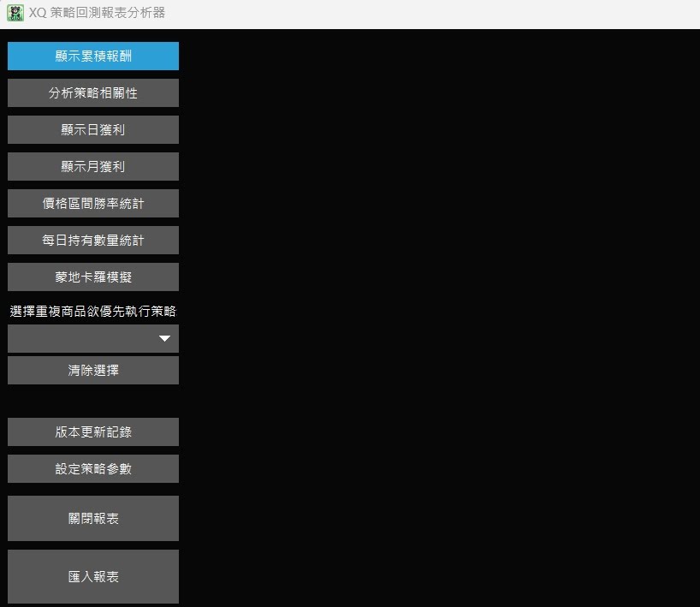Open 設定策略參數 strategy parameter settings
This screenshot has width=700, height=607.
click(x=93, y=468)
